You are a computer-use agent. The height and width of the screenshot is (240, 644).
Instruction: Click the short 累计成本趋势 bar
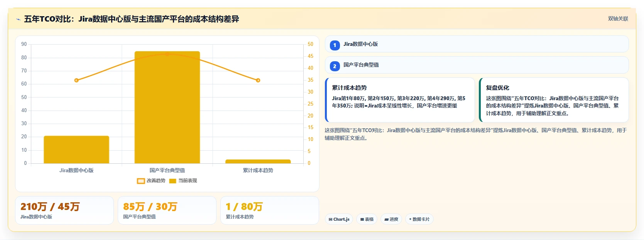point(258,161)
